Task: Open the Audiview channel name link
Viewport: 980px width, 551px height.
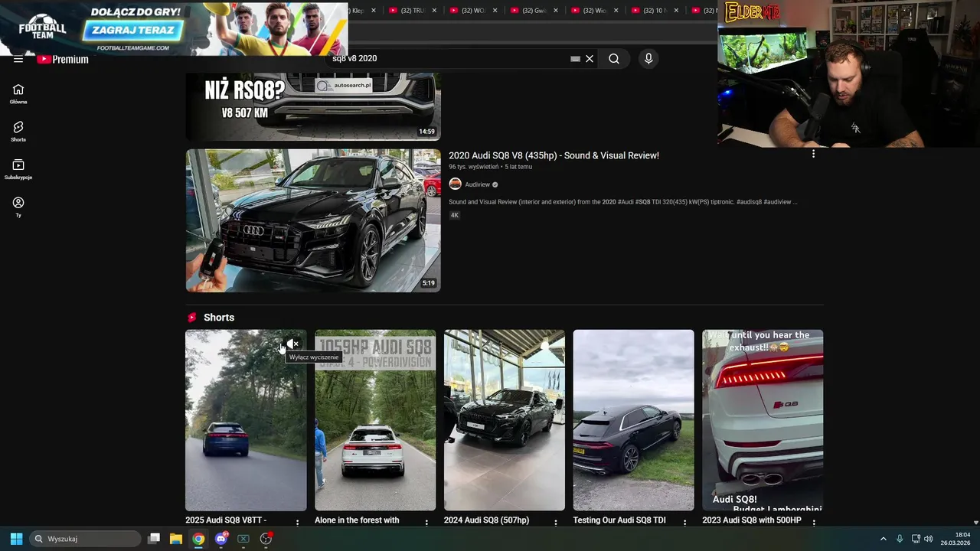Action: pos(477,184)
